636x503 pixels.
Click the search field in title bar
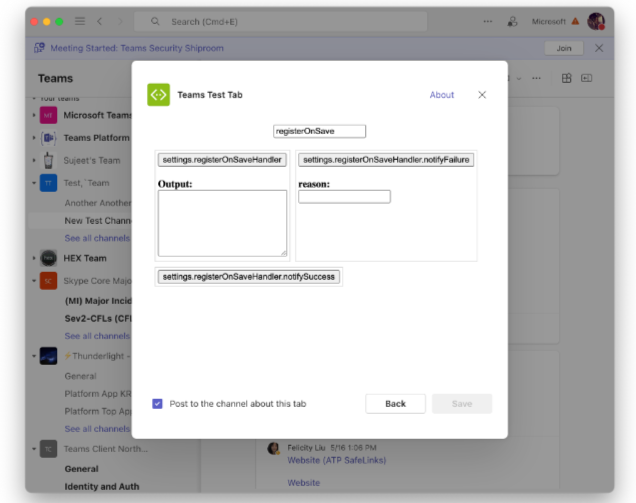(x=281, y=21)
